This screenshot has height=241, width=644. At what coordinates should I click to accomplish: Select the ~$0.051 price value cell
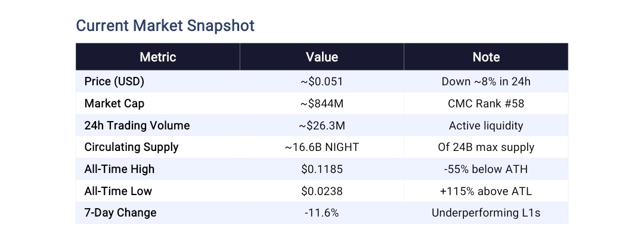click(321, 82)
